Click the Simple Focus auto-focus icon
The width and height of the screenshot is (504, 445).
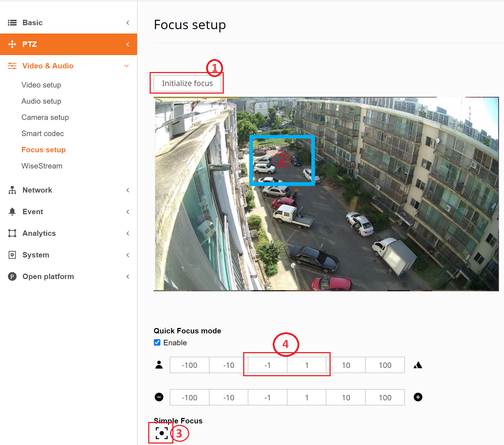[x=162, y=433]
